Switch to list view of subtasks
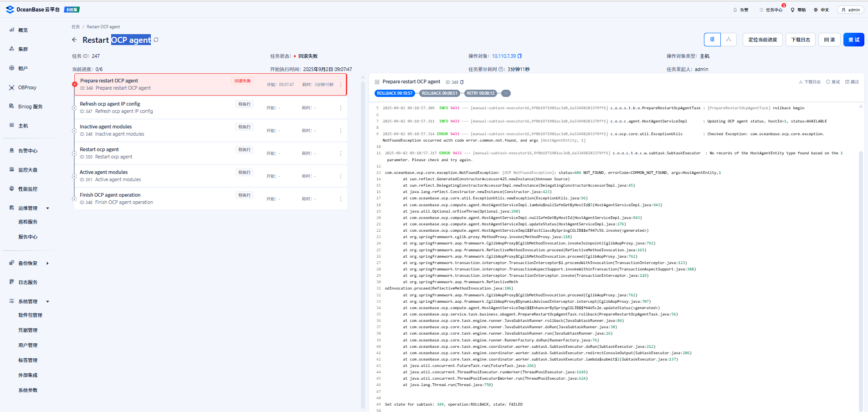This screenshot has width=868, height=412. point(712,40)
